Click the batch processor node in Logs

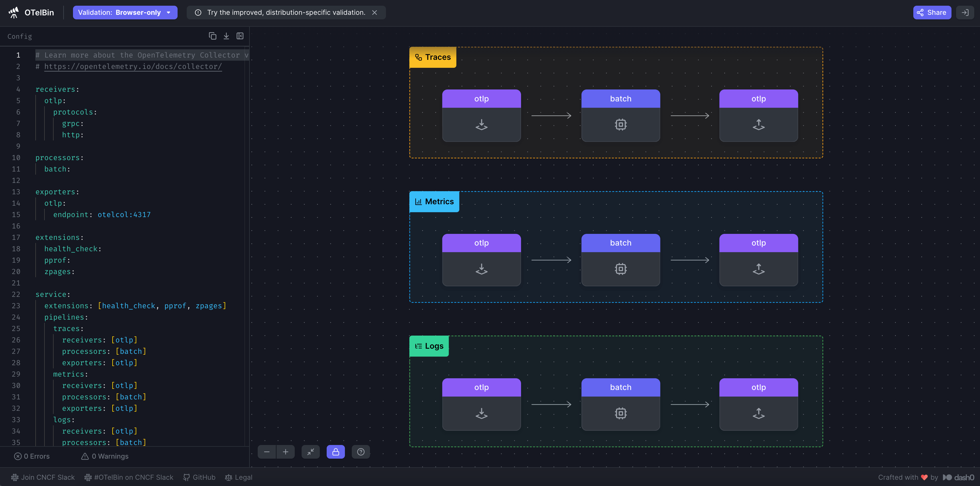(621, 404)
